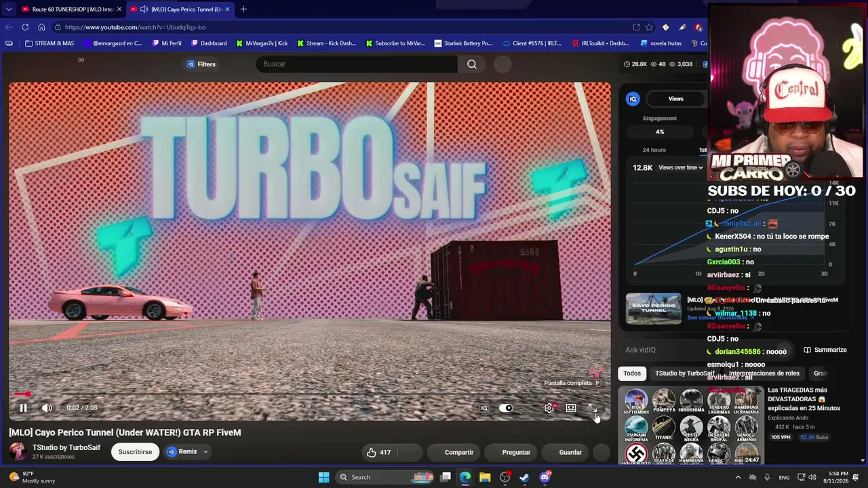Mute the Cayo Perico tab audio icon

coord(144,9)
